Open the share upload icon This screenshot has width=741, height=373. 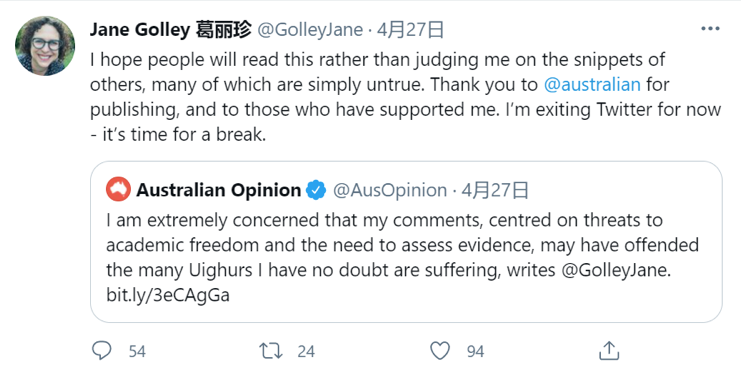609,351
